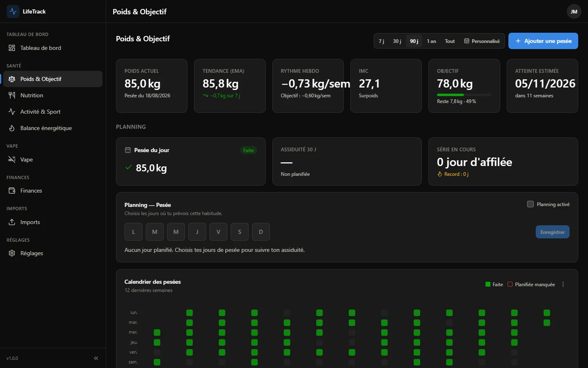Click the Balance énergétique flame icon
Screen dimensions: 588x368
point(12,128)
